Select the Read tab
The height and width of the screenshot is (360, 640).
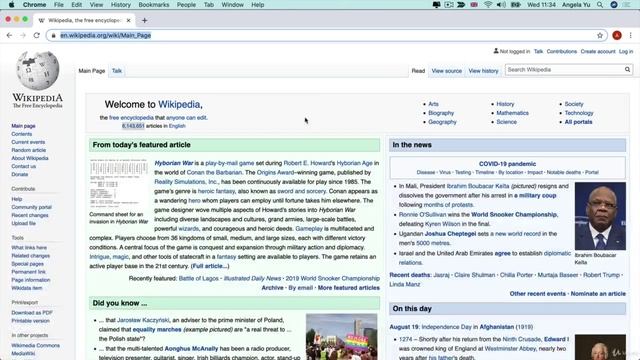click(x=418, y=71)
